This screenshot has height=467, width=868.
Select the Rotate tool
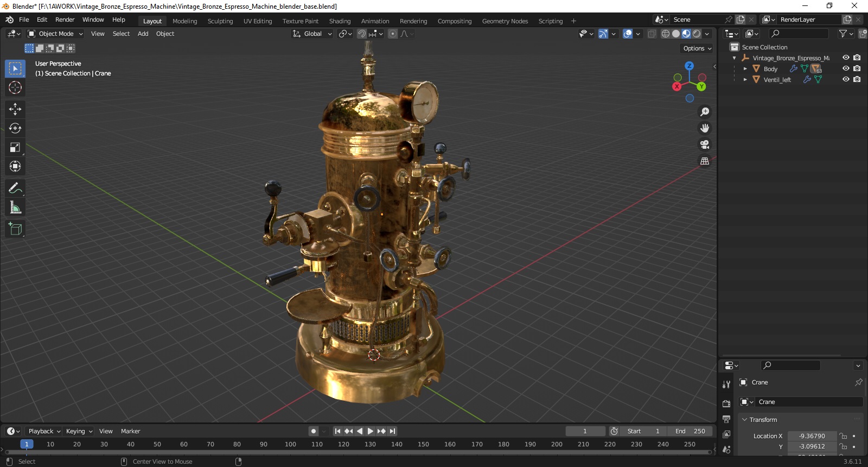[x=15, y=128]
